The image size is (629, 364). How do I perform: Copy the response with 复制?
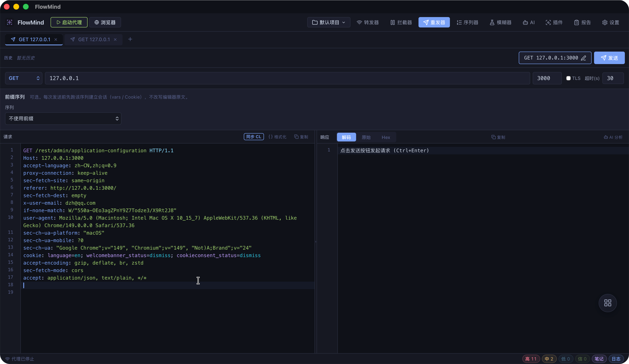(498, 137)
